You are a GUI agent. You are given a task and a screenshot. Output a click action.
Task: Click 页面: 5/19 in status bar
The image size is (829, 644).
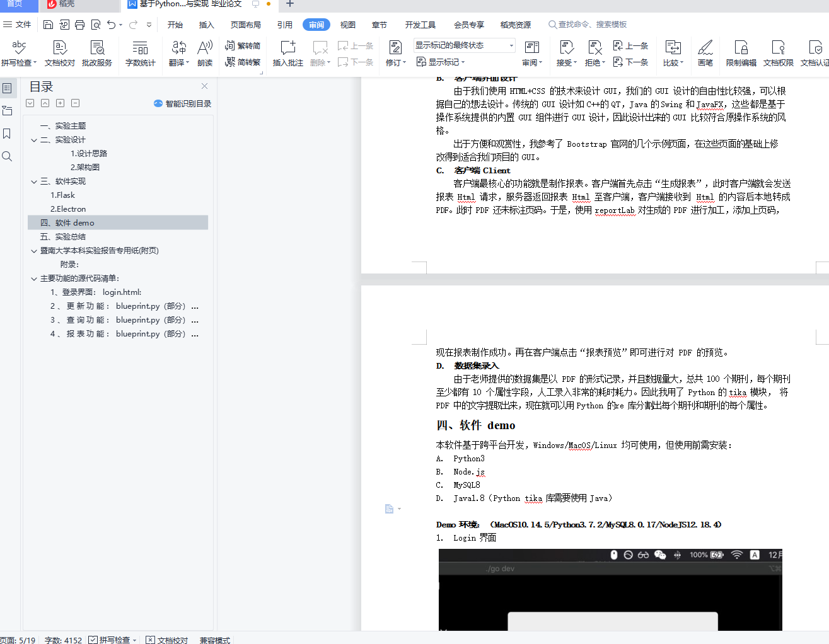[18, 640]
